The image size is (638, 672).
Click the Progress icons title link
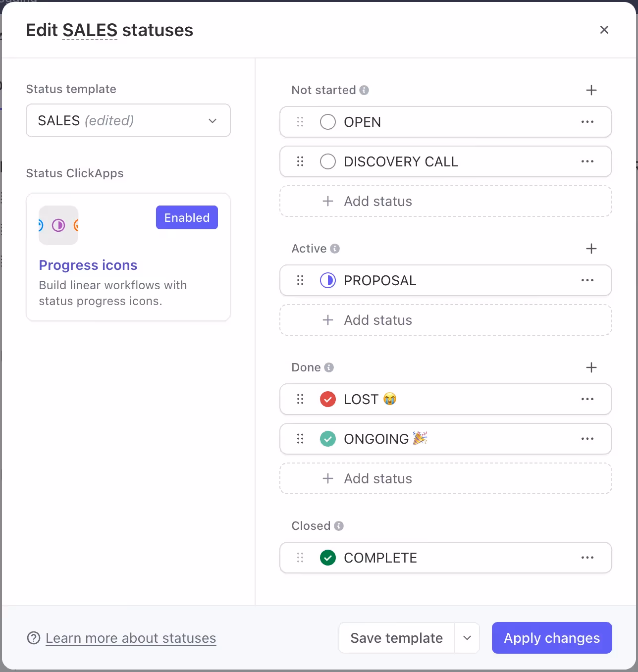[x=88, y=265]
